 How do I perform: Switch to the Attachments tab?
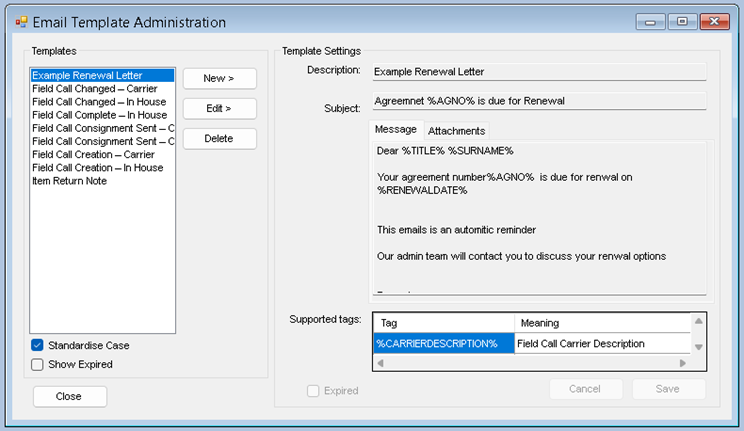[x=456, y=131]
